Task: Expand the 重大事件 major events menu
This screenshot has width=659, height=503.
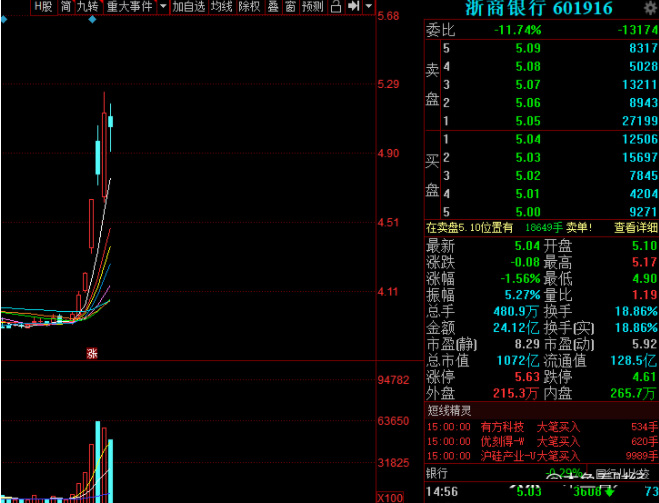Action: click(x=129, y=7)
